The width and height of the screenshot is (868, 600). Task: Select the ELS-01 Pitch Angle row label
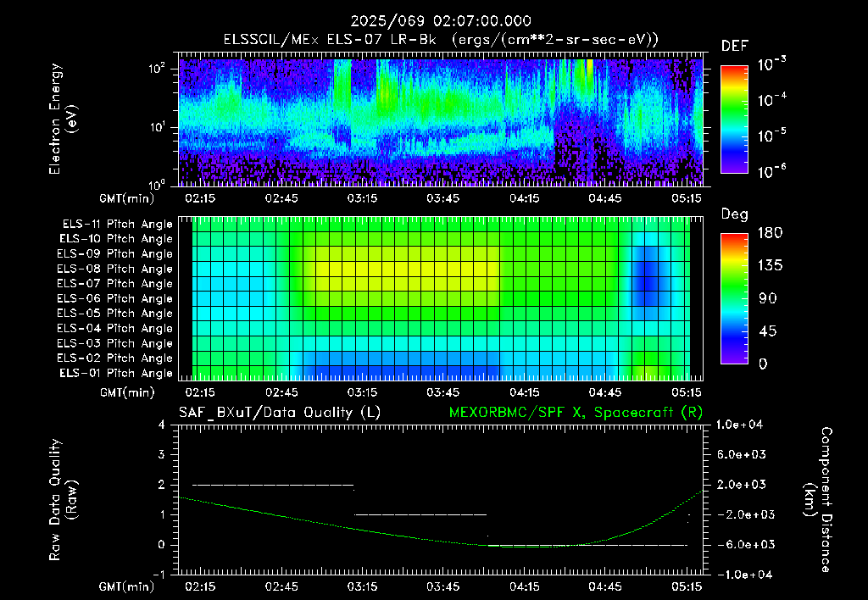116,373
